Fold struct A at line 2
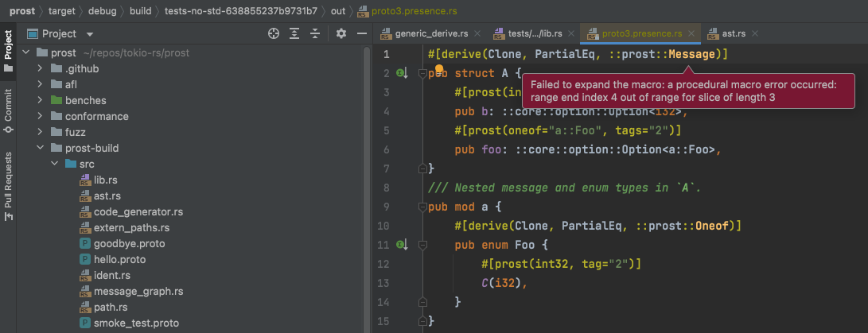This screenshot has width=868, height=333. tap(422, 73)
